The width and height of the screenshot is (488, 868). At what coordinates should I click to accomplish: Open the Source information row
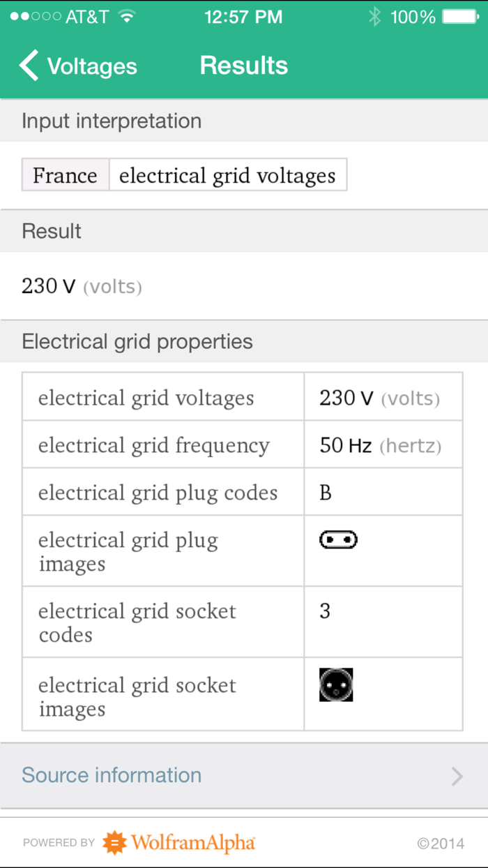point(112,775)
